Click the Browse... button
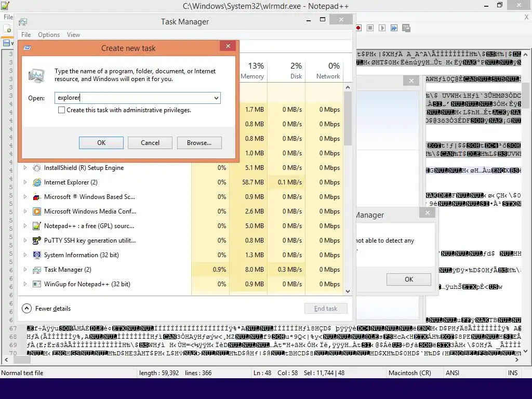 (x=199, y=143)
